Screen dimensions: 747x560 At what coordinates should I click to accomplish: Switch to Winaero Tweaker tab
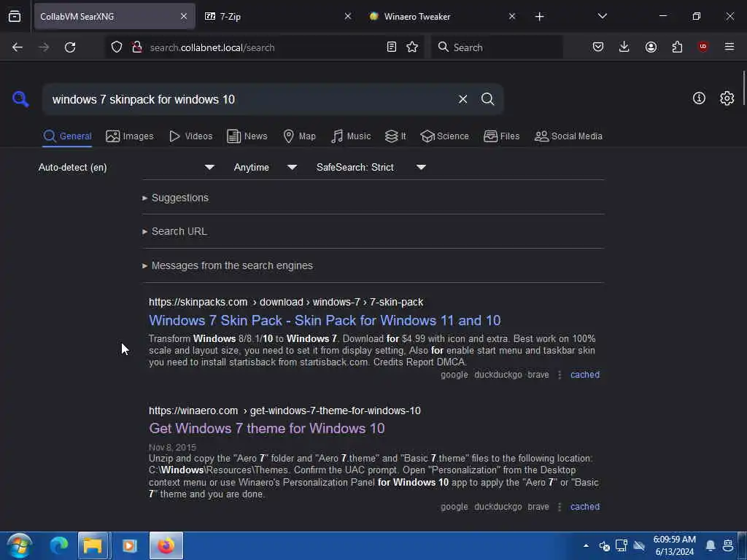[x=441, y=16]
